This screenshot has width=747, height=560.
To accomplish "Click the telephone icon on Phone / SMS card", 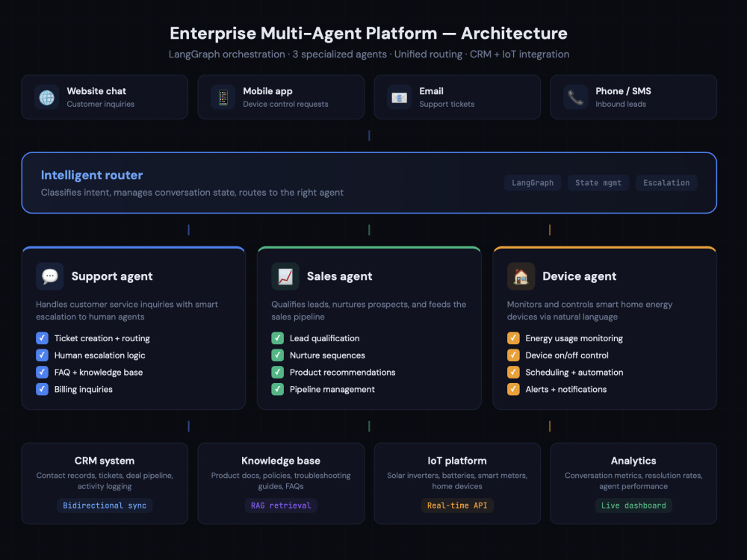I will tap(575, 97).
